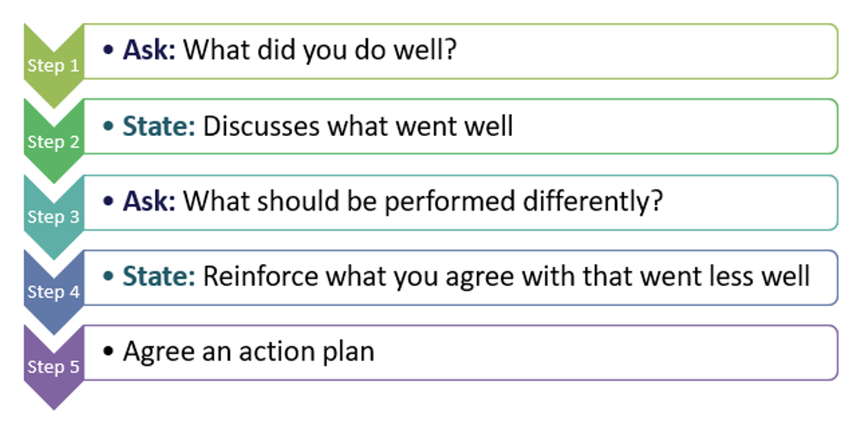The width and height of the screenshot is (868, 431).
Task: Select the blue Step 4 chevron arrow
Action: [x=53, y=292]
